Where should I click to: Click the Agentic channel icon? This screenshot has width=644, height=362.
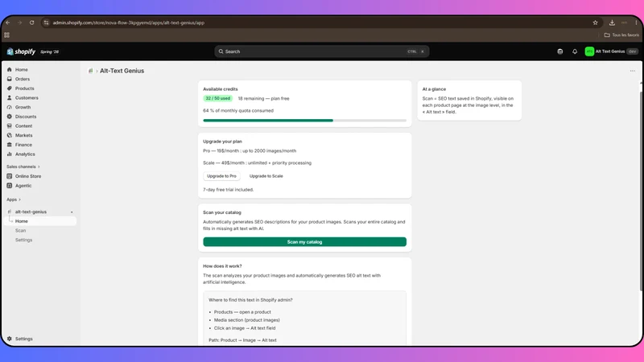(10, 186)
